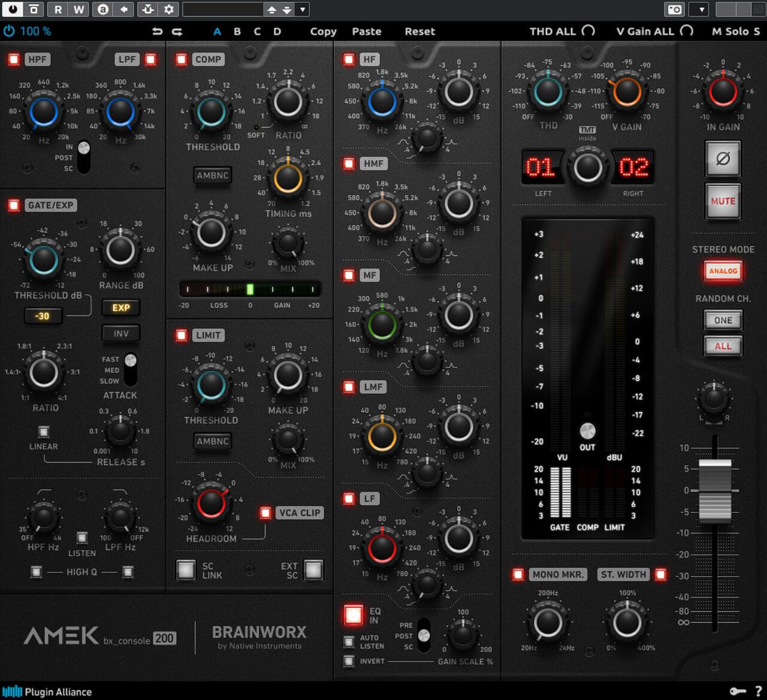
Task: Click the phase invert (Ø) button
Action: 723,159
